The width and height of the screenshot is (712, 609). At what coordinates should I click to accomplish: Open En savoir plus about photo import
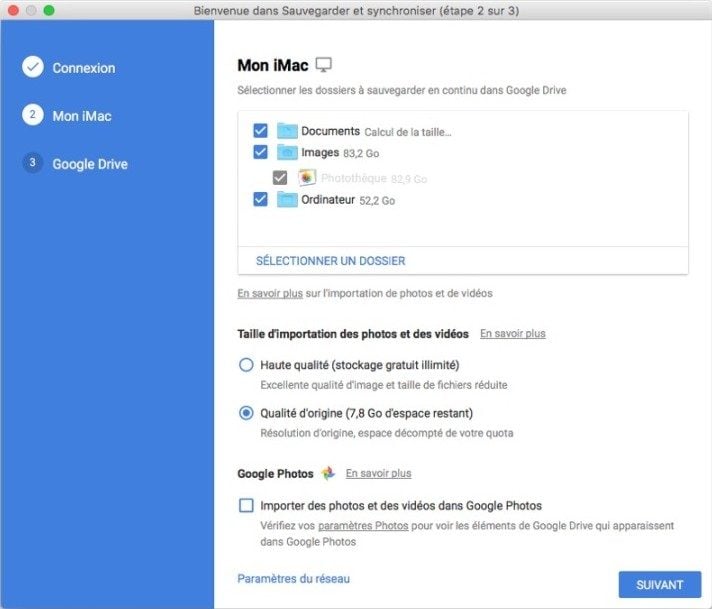click(270, 293)
